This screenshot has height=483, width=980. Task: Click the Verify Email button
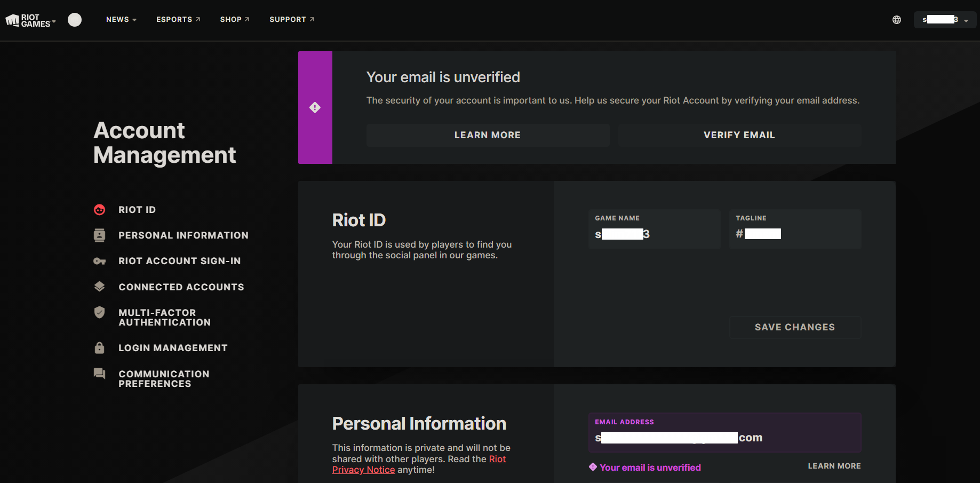pyautogui.click(x=739, y=135)
